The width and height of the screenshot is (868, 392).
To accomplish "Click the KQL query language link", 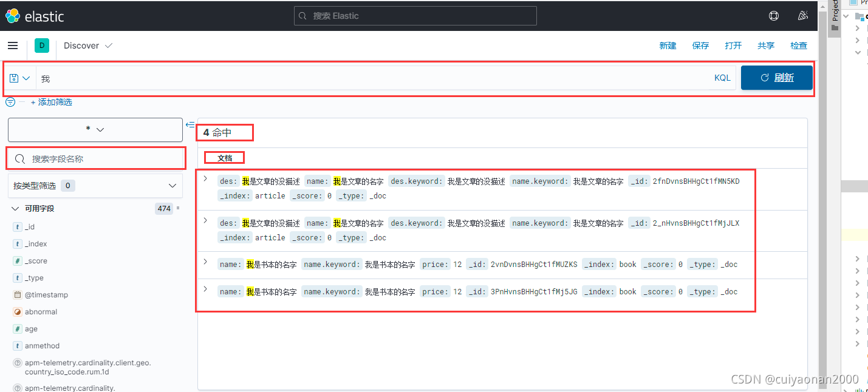I will pyautogui.click(x=722, y=78).
